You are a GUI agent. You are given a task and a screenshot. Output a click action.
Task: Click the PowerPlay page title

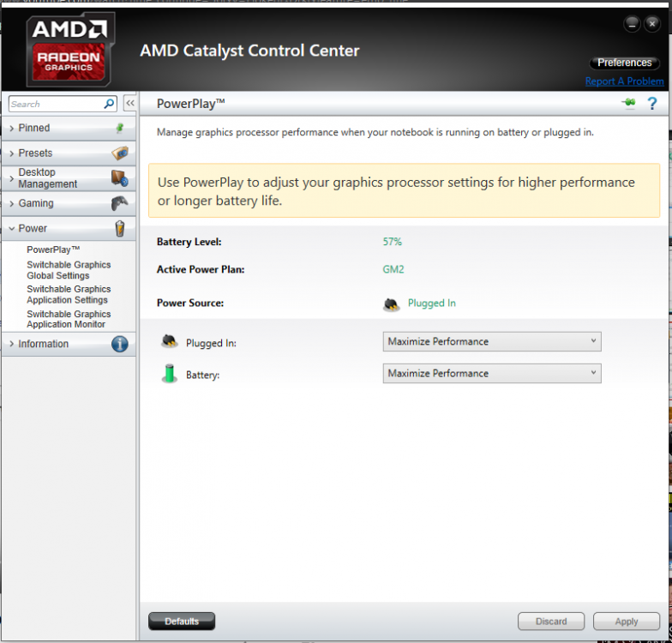pos(190,103)
